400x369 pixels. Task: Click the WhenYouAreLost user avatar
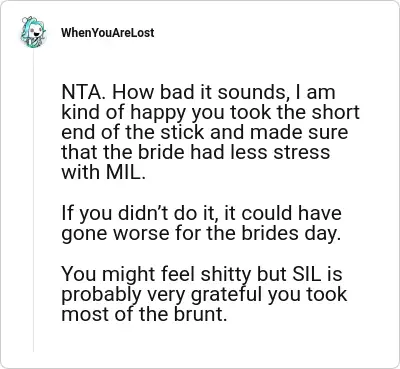[x=33, y=32]
